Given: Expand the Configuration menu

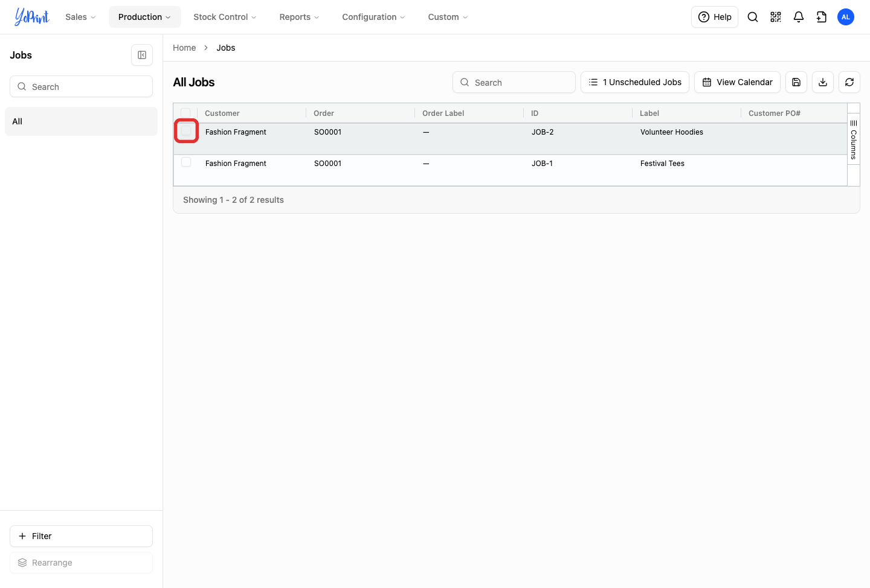Looking at the screenshot, I should coord(373,17).
